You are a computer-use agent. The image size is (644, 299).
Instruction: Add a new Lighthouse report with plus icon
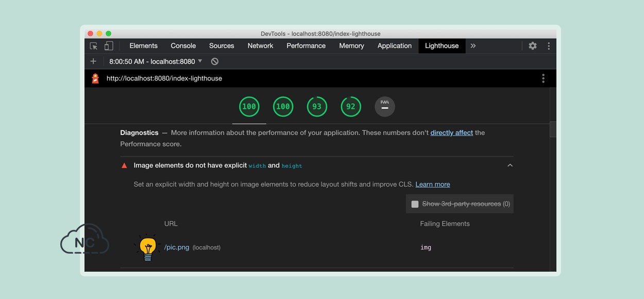[93, 61]
